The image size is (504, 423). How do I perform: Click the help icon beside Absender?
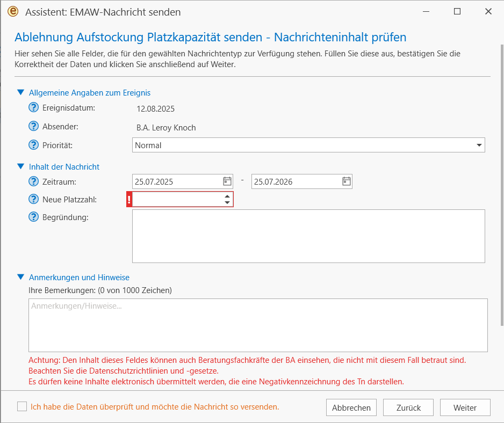point(33,126)
